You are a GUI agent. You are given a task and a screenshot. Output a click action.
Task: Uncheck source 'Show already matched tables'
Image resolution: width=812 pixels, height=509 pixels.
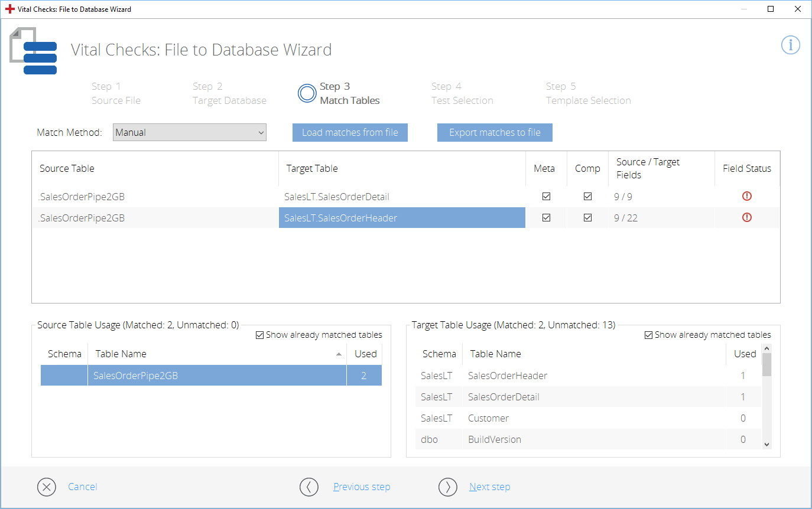click(x=259, y=335)
